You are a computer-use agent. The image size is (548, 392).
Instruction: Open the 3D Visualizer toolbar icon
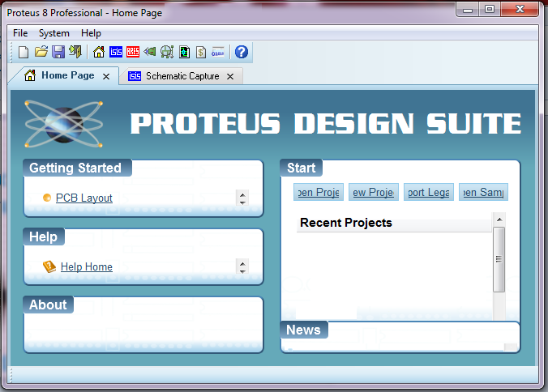[150, 52]
